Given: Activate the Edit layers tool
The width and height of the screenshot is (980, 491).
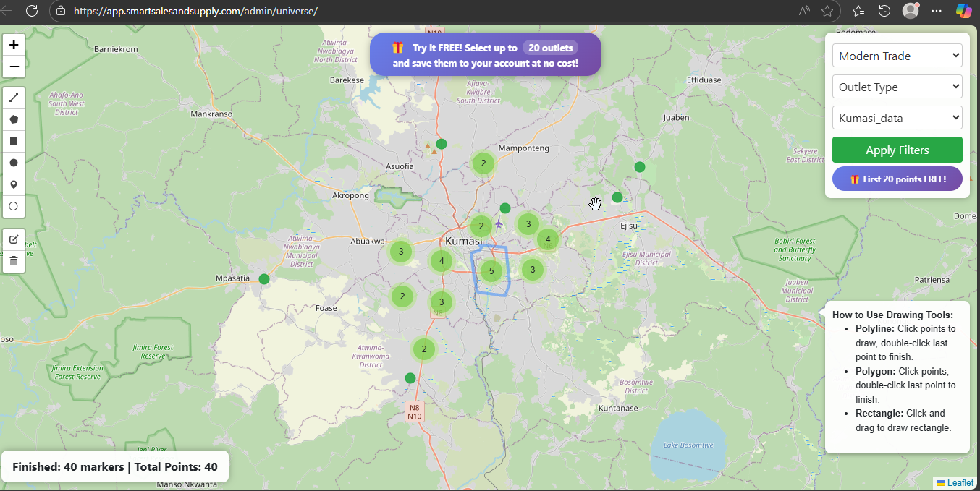Looking at the screenshot, I should [x=14, y=239].
